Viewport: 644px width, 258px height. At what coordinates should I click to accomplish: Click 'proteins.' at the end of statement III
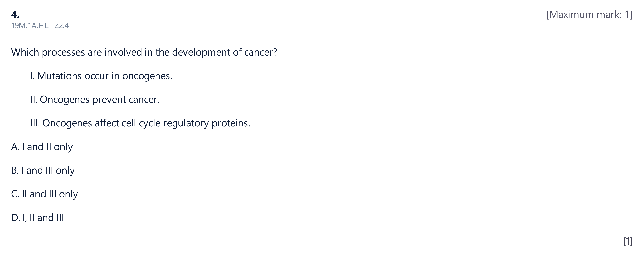tap(231, 123)
